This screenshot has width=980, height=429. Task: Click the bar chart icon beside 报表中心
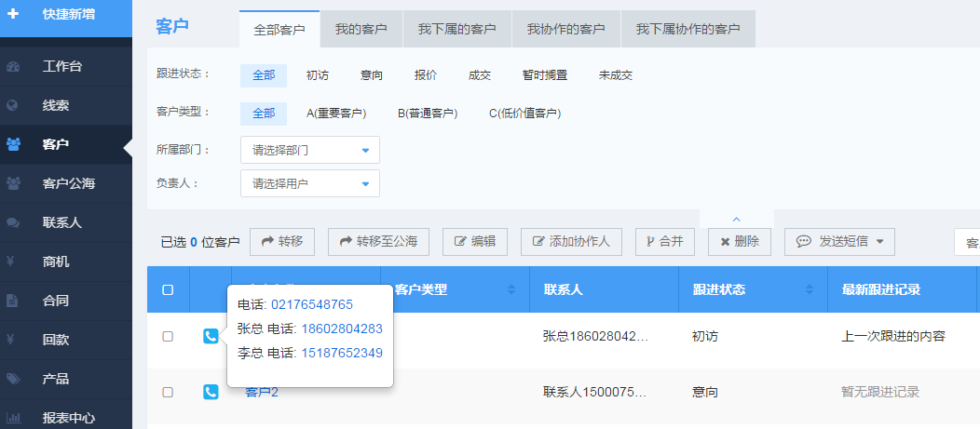click(13, 418)
